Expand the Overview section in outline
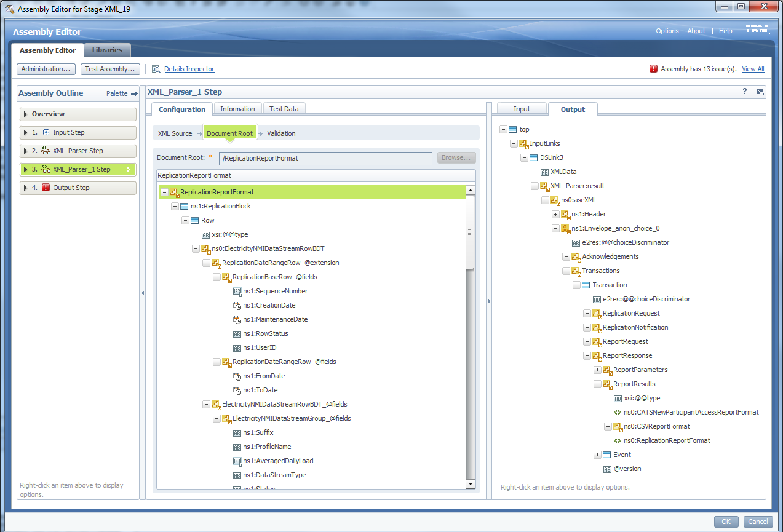Screen dimensions: 783x532 coord(26,114)
